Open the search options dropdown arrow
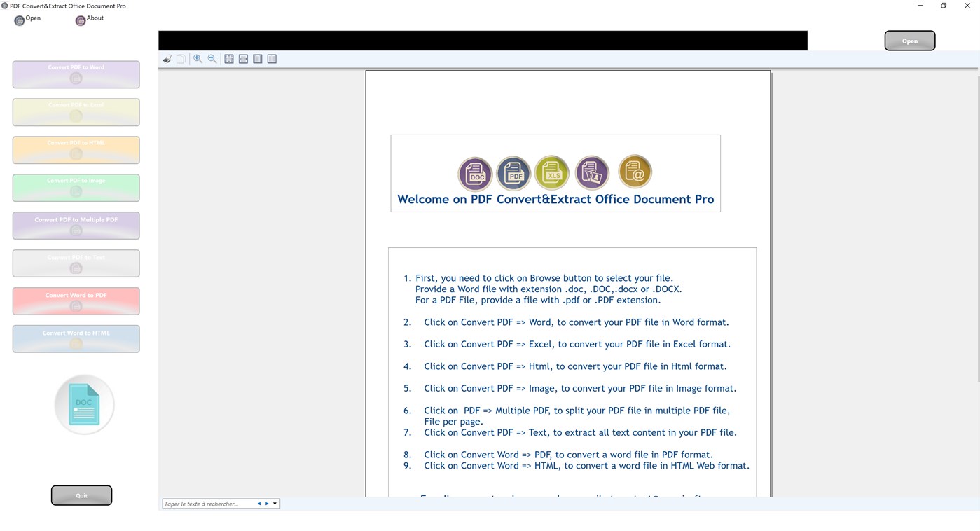980x531 pixels. [275, 503]
